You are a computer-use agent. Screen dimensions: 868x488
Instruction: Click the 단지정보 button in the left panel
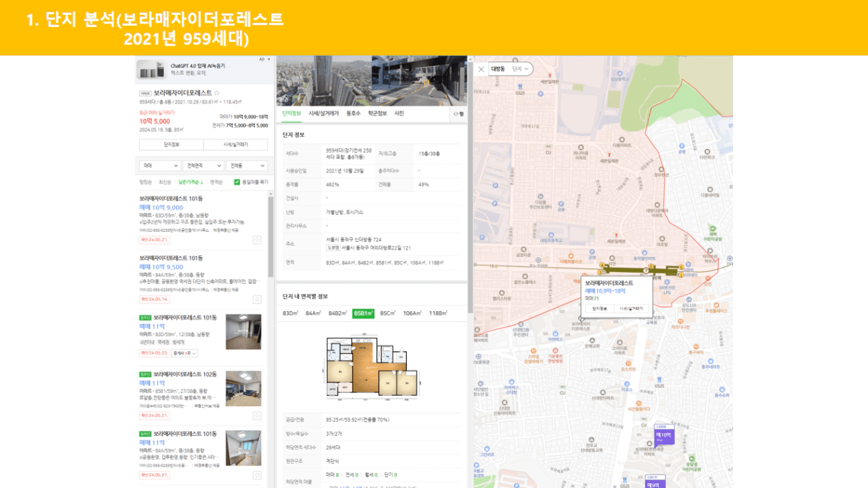point(171,145)
